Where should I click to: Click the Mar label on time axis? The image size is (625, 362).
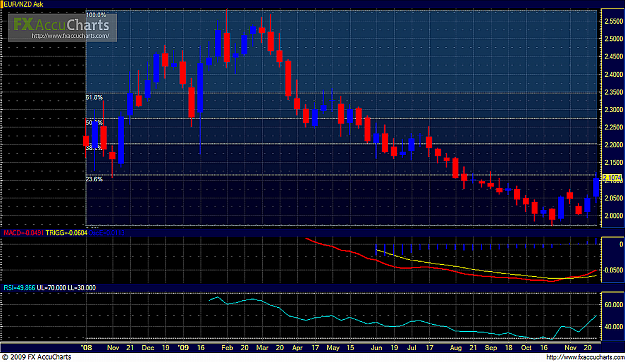262,348
